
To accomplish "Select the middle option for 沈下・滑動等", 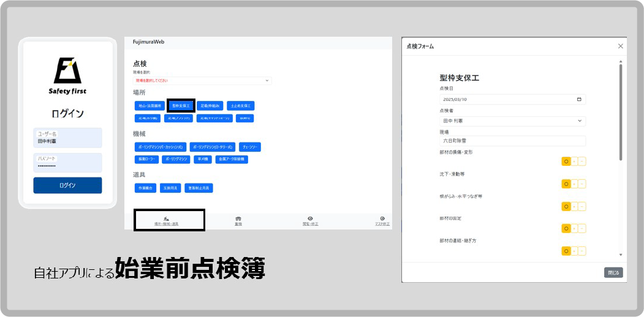I will coord(574,184).
